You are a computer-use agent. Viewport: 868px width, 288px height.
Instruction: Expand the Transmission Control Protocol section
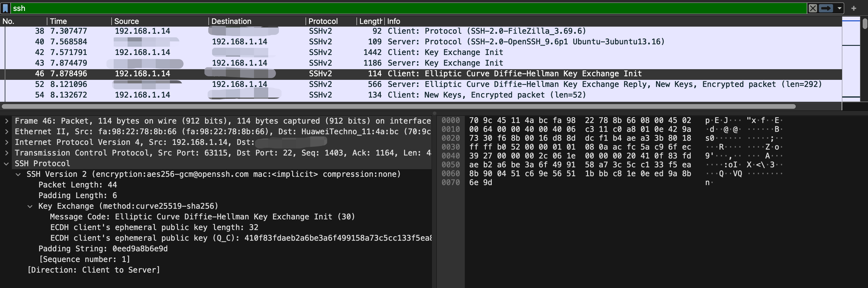[7, 153]
